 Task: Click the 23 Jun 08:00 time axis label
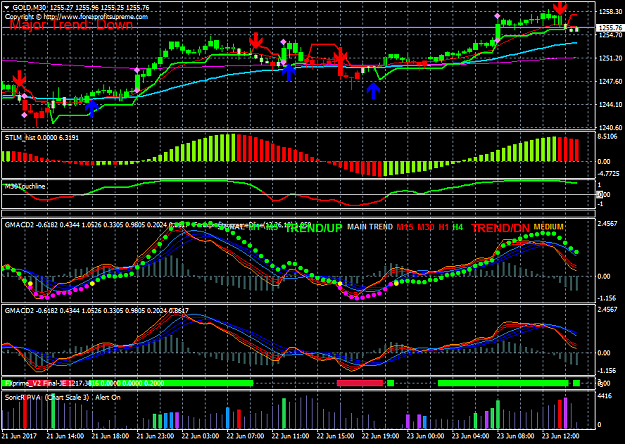click(x=516, y=436)
